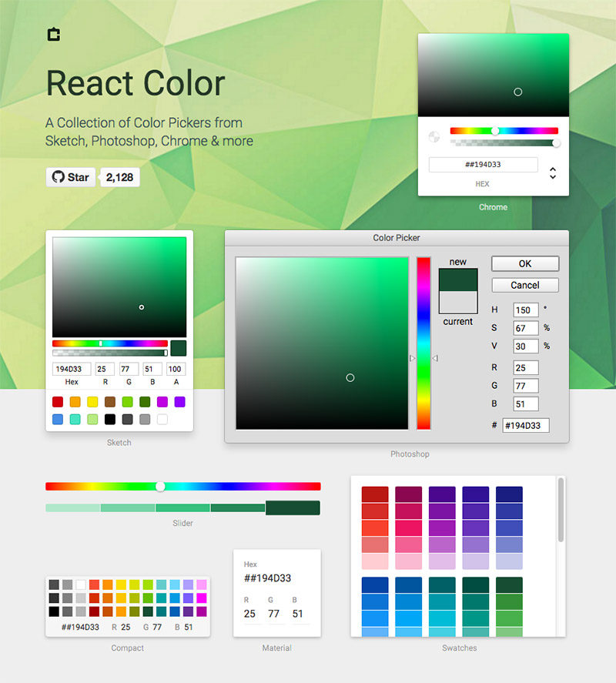
Task: Click the vertical hue bar in Photoshop picker
Action: pyautogui.click(x=423, y=343)
